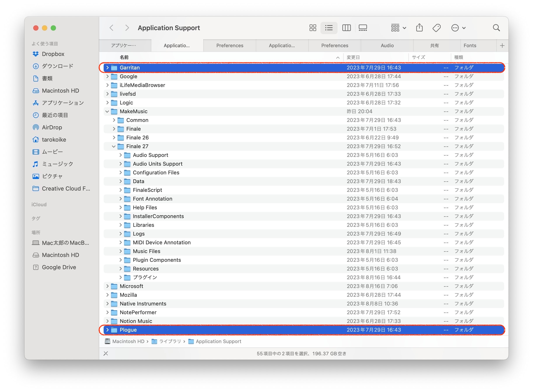Expand the Audio Units Support folder

coord(120,164)
